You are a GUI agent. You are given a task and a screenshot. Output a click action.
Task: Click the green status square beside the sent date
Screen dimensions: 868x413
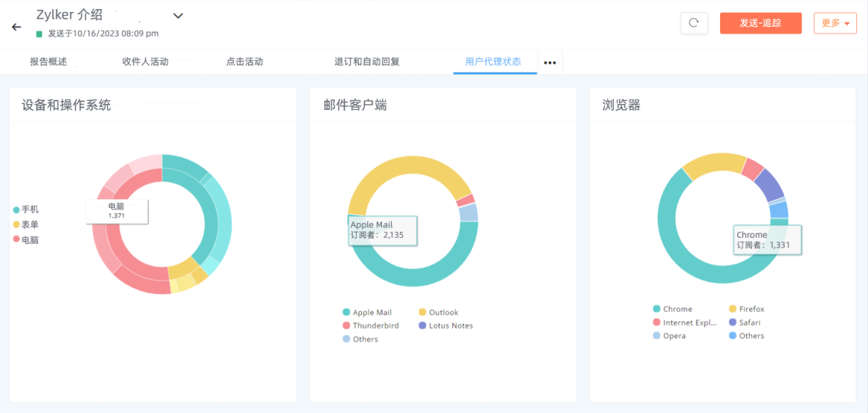coord(39,33)
